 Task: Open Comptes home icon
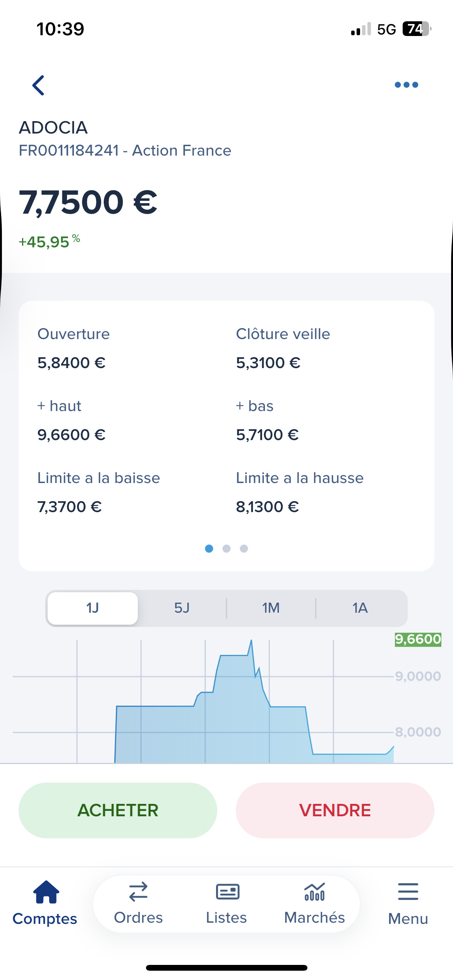click(46, 892)
